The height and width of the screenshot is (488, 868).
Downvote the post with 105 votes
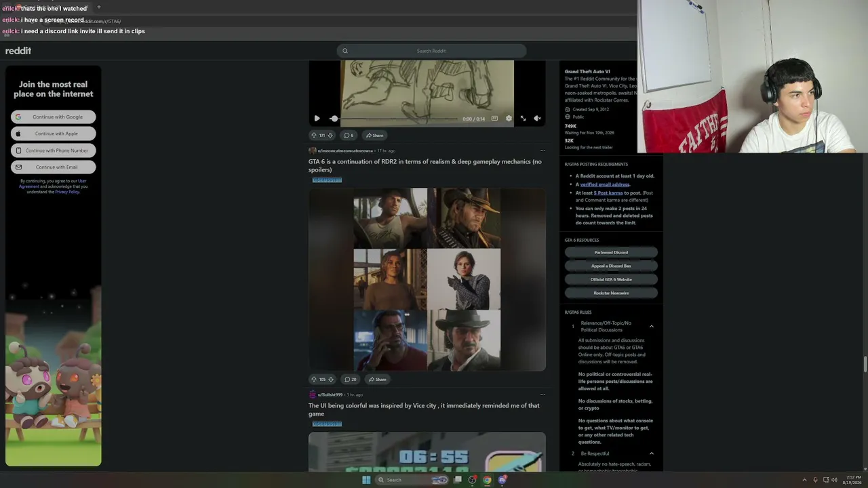pos(331,379)
